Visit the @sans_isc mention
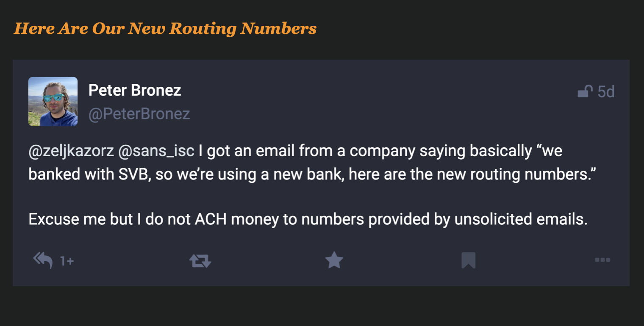644x326 pixels. coord(156,151)
